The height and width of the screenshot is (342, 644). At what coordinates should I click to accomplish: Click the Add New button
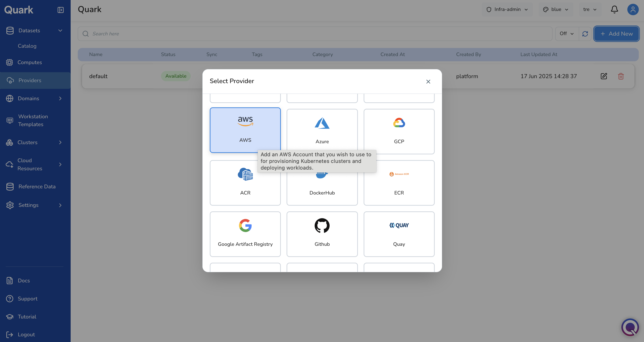coord(616,34)
